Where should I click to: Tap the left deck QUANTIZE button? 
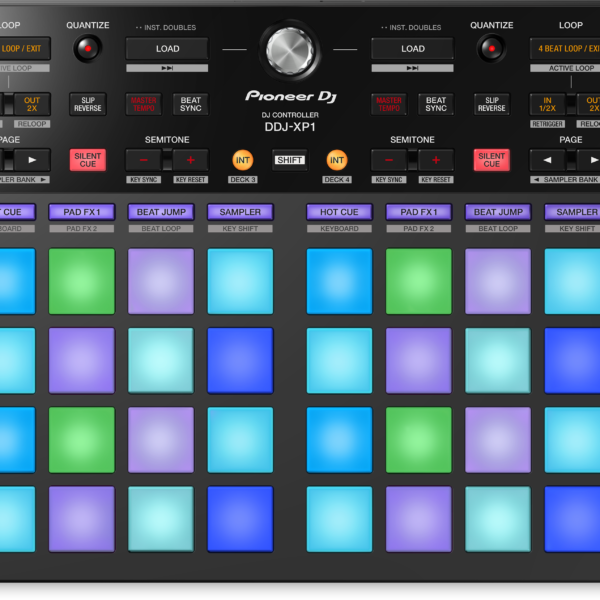click(x=88, y=49)
